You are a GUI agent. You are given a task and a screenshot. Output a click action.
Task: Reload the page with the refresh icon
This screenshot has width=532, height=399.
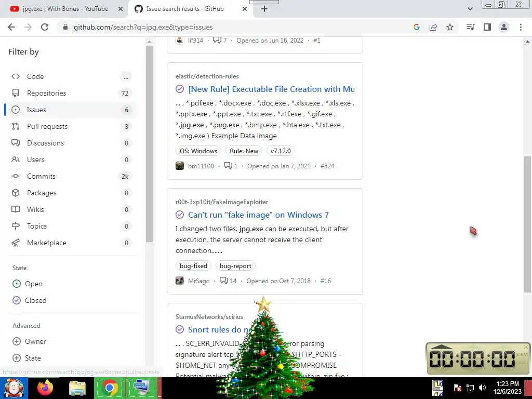45,27
